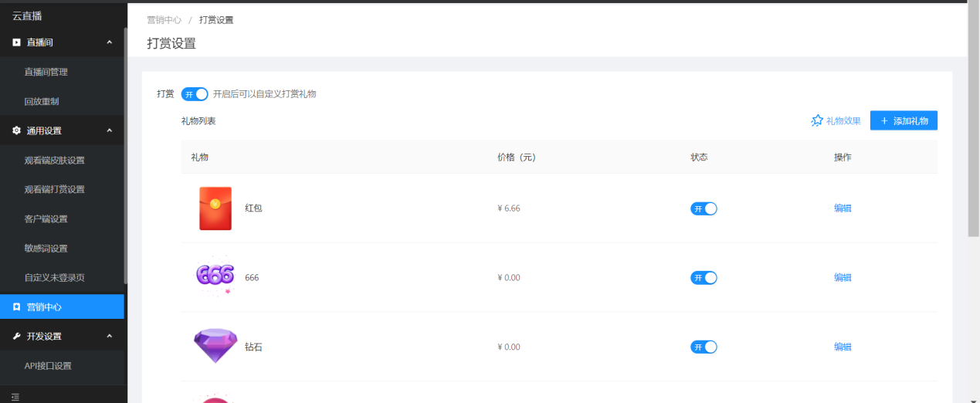Open the 礼物效果 link
This screenshot has height=403, width=980.
[836, 120]
